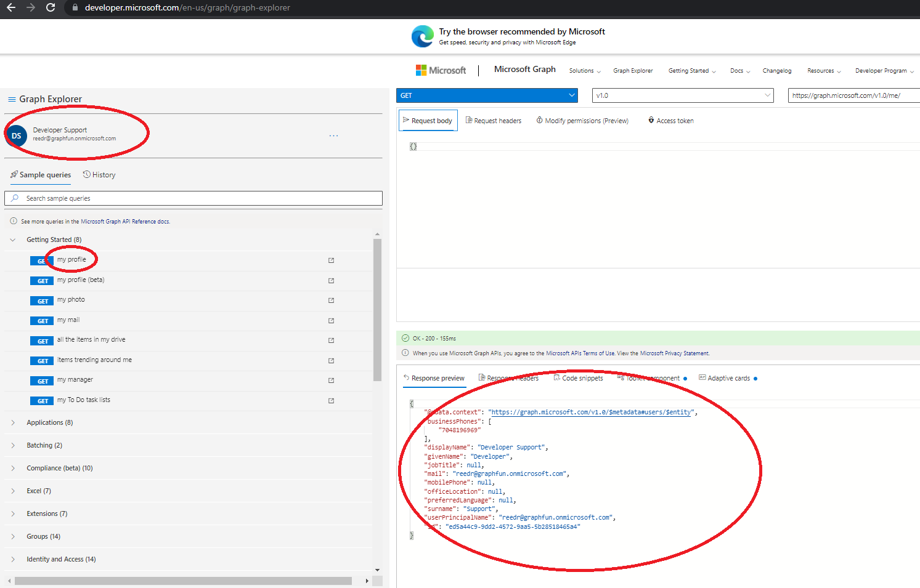Switch to the Request headers tab
Viewport: 920px width, 588px height.
point(493,120)
